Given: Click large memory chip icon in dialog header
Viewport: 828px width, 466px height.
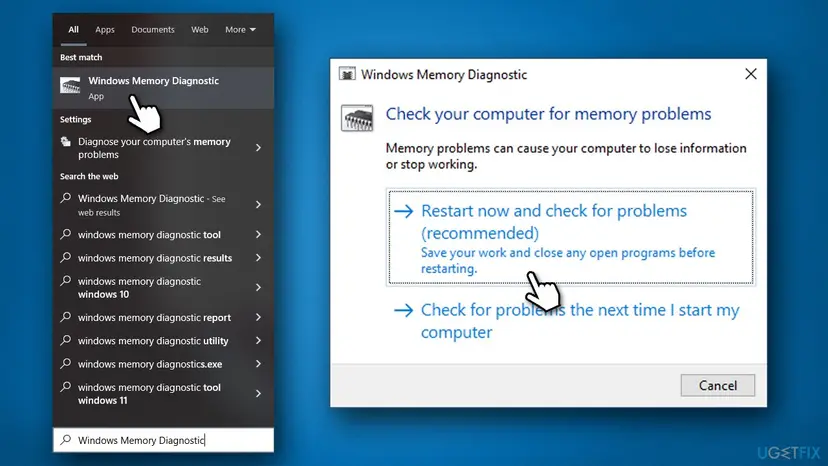Looking at the screenshot, I should tap(357, 117).
